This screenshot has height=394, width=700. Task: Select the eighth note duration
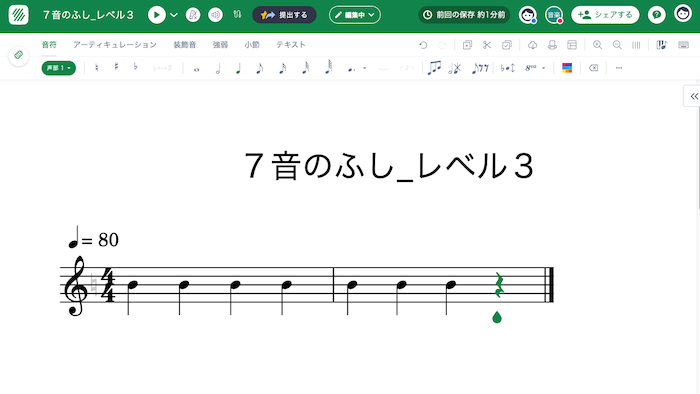(259, 68)
